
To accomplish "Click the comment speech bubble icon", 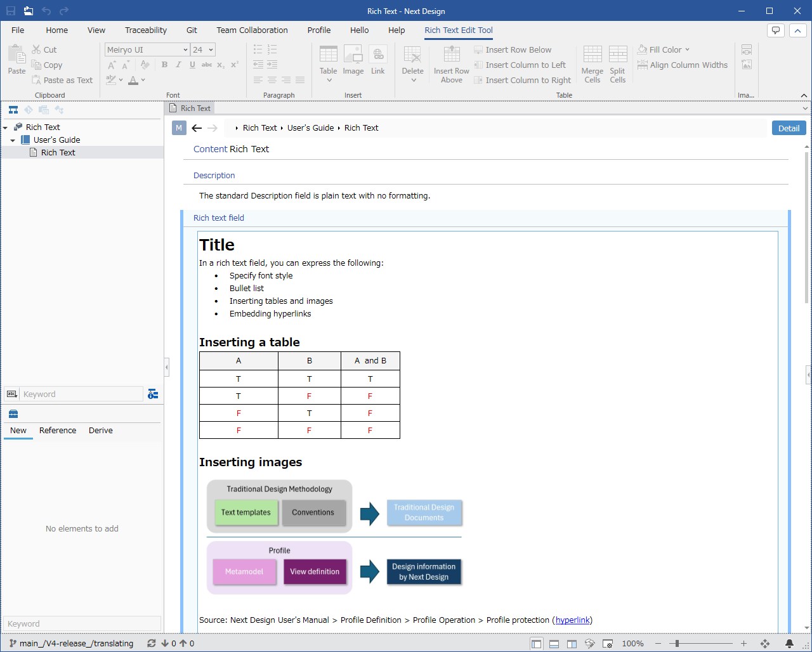I will (x=775, y=30).
